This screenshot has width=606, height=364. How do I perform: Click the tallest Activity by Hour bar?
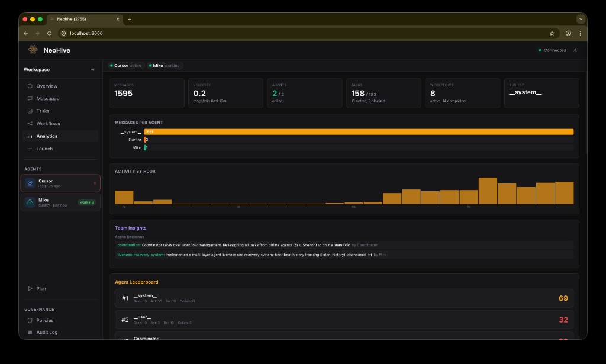click(x=488, y=191)
